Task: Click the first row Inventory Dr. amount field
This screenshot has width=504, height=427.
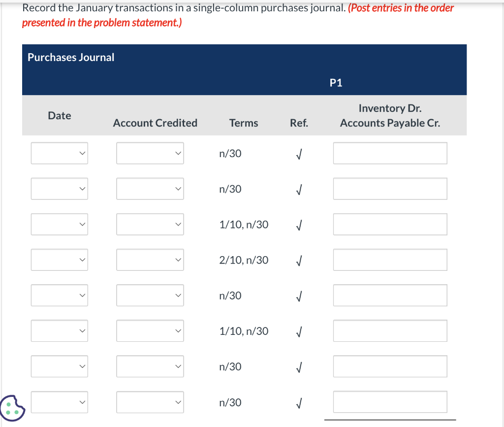Action: point(390,153)
